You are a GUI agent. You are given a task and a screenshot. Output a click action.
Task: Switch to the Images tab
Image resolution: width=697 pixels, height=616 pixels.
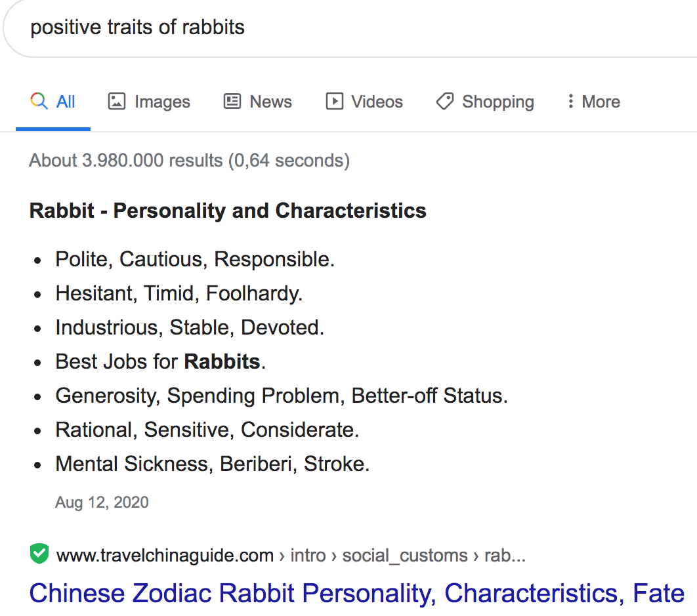[161, 101]
